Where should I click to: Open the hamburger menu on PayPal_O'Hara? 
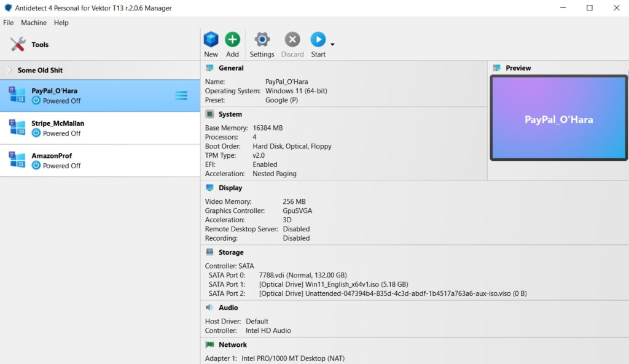(181, 96)
